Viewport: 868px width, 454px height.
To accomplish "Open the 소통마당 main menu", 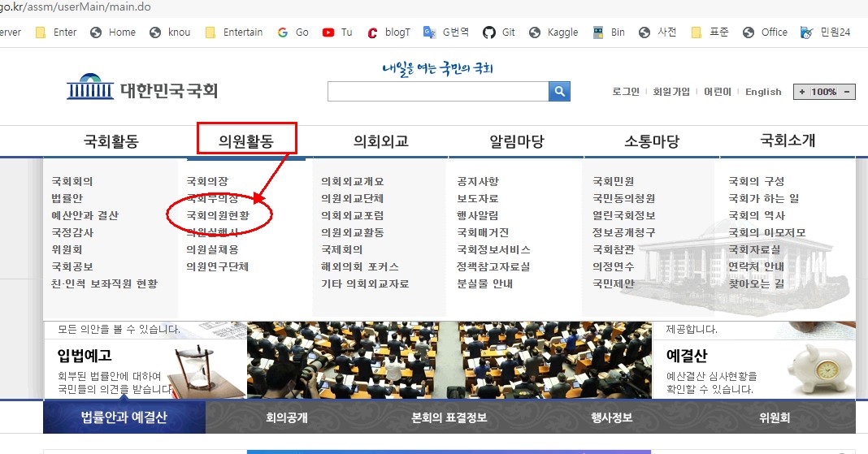I will click(652, 141).
